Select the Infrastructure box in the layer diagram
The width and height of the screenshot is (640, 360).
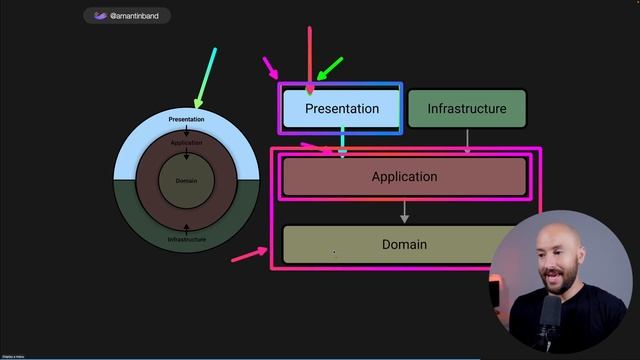coord(467,109)
